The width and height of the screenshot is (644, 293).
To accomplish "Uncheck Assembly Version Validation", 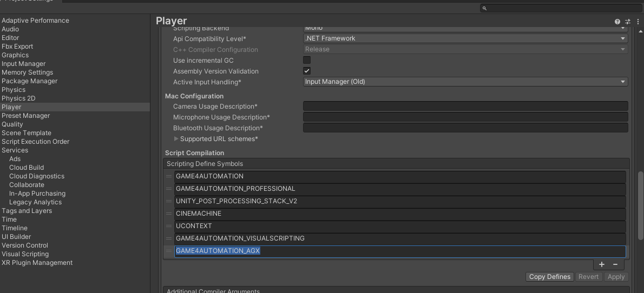I will pyautogui.click(x=307, y=71).
